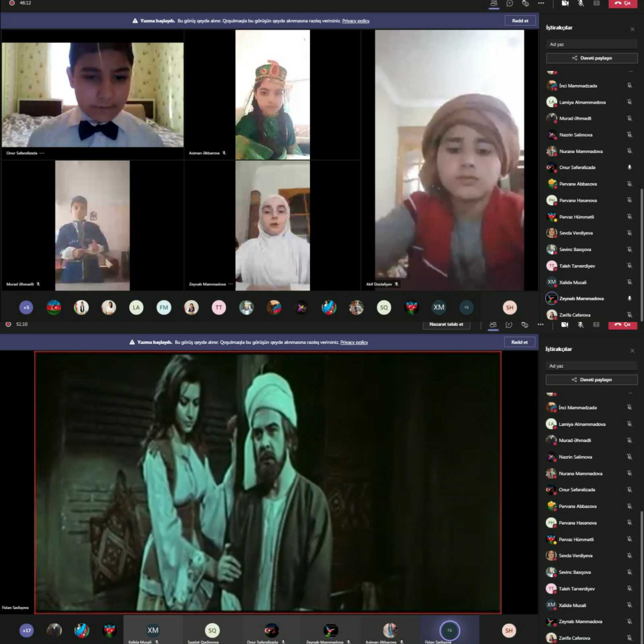Toggle camera in 46:12 meeting toolbar
This screenshot has height=644, width=644.
[x=565, y=3]
